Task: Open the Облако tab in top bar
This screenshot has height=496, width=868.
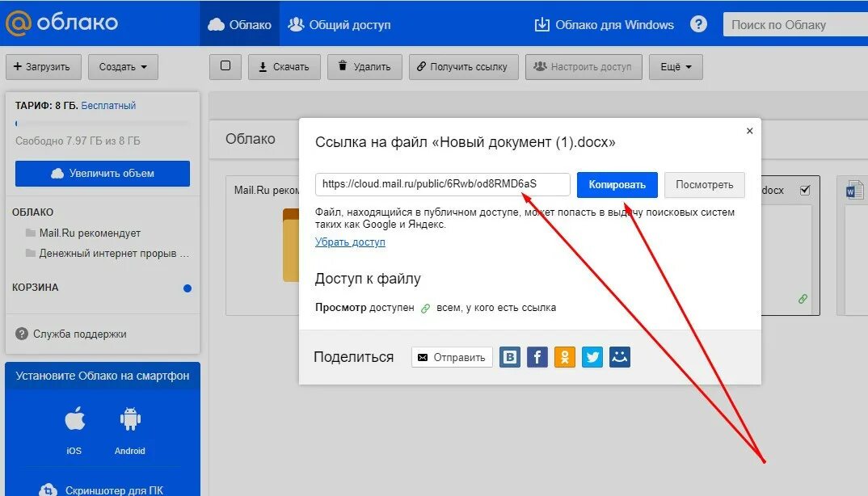Action: click(x=239, y=24)
